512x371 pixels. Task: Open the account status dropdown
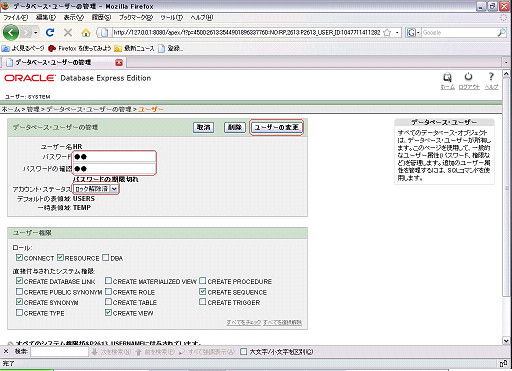[x=96, y=189]
